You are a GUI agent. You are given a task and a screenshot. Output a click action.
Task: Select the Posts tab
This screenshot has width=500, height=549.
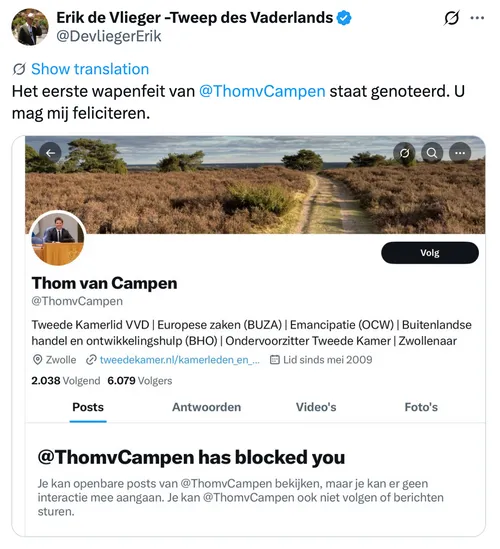point(88,407)
